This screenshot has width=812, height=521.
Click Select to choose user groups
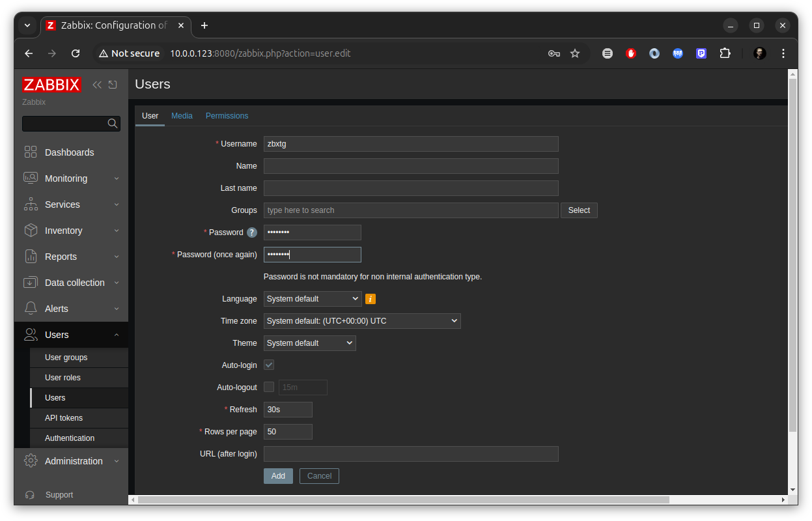click(x=578, y=210)
